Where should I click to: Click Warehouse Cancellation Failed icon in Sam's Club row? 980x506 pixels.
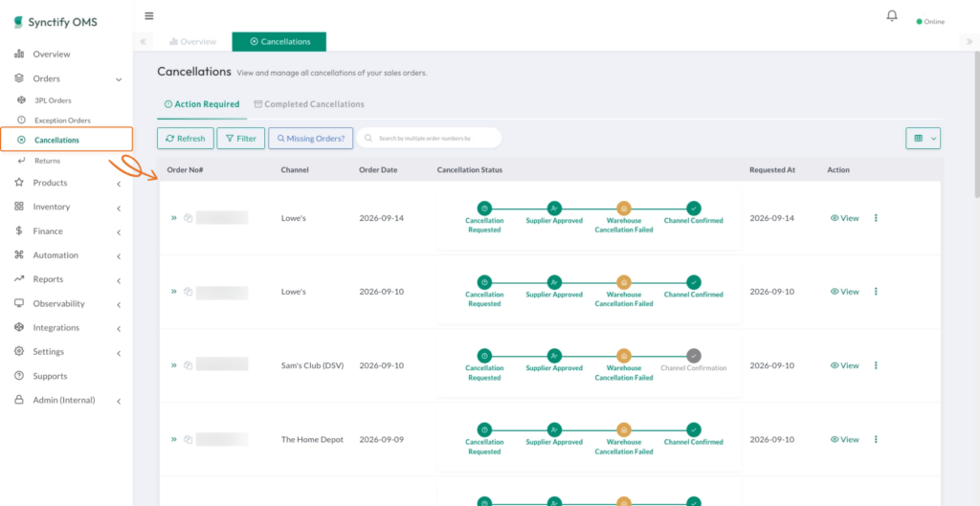[624, 356]
